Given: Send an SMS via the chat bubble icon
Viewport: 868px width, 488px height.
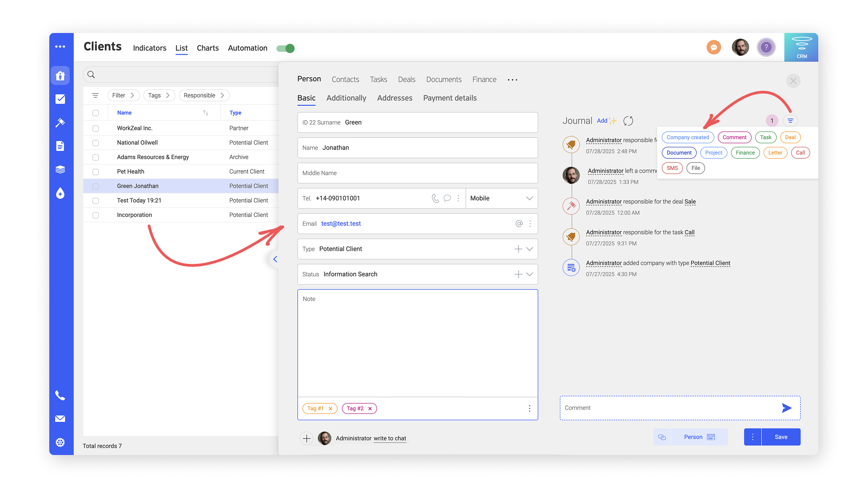Looking at the screenshot, I should point(447,198).
